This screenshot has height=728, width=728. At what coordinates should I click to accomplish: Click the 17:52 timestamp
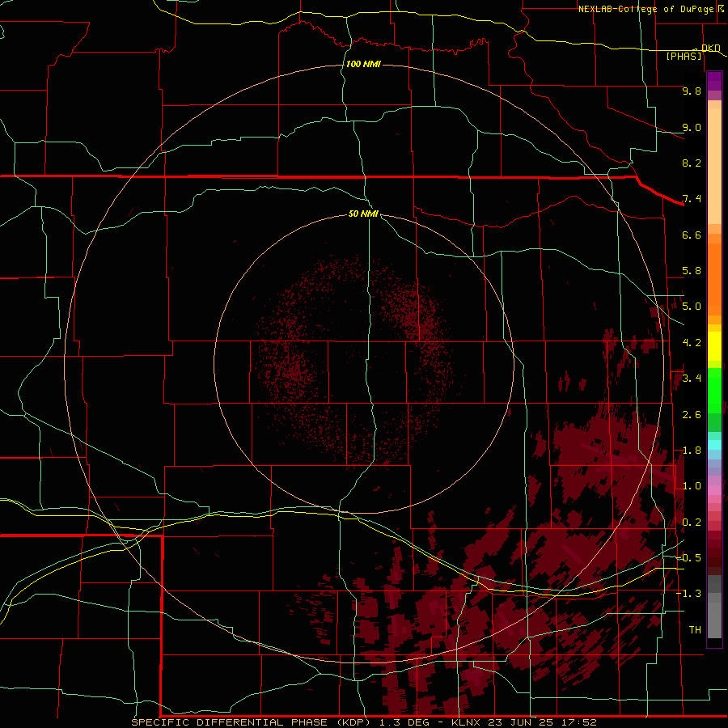click(578, 722)
